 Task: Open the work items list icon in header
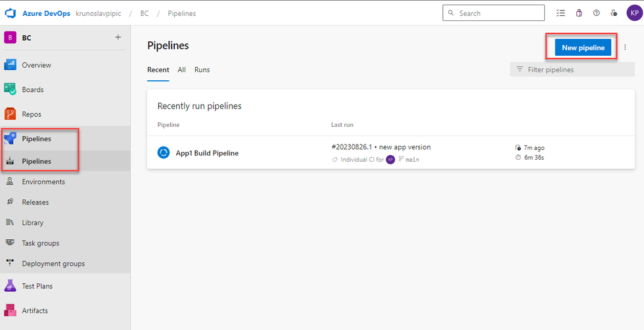tap(560, 13)
